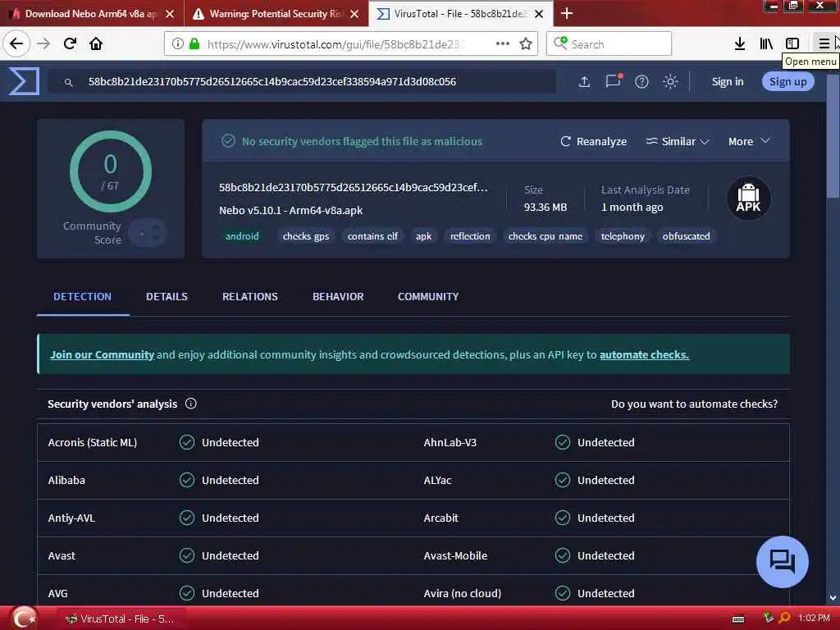This screenshot has height=630, width=840.
Task: Expand the More dropdown
Action: pyautogui.click(x=749, y=141)
